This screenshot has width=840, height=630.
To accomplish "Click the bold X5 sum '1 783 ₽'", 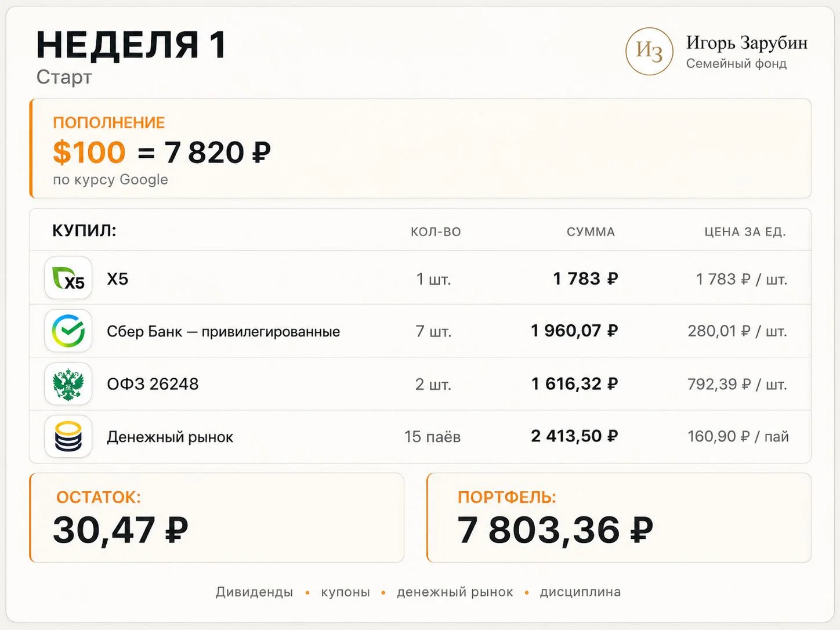I will tap(585, 278).
